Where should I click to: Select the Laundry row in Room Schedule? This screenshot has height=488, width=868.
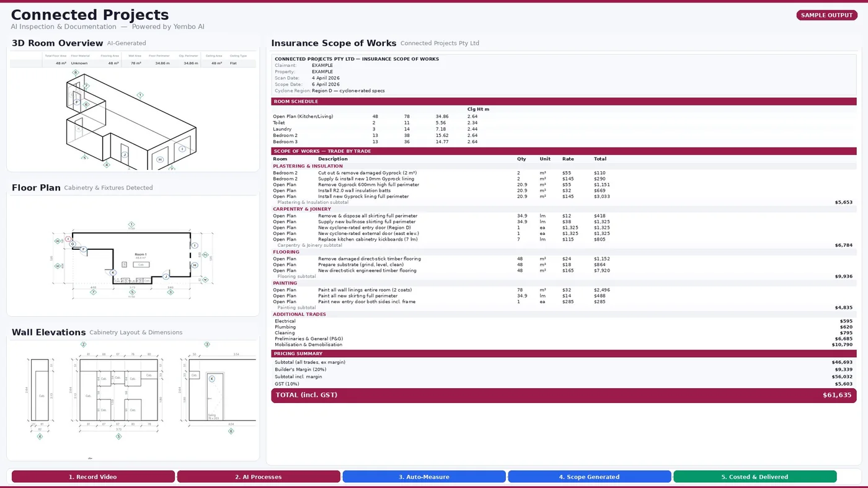tap(564, 129)
